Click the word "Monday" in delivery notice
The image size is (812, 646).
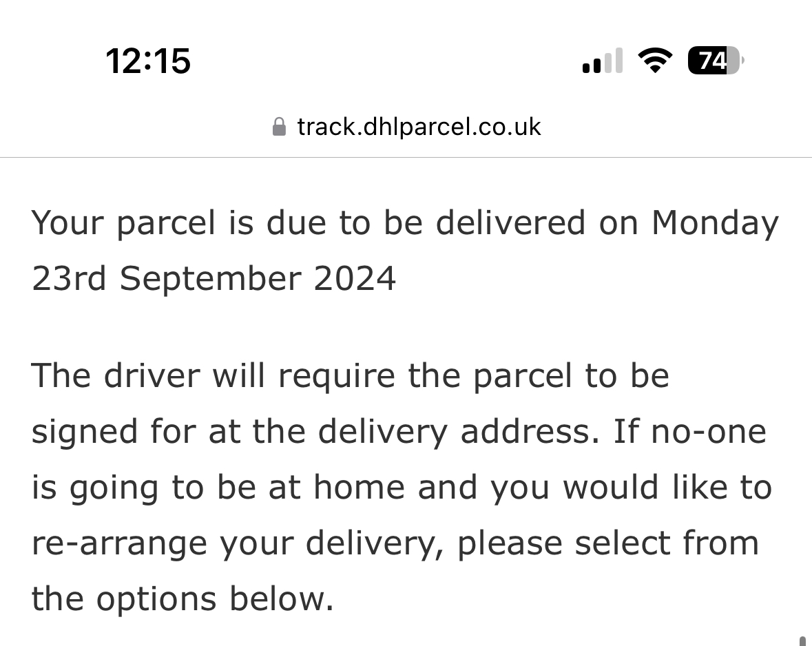tap(715, 223)
